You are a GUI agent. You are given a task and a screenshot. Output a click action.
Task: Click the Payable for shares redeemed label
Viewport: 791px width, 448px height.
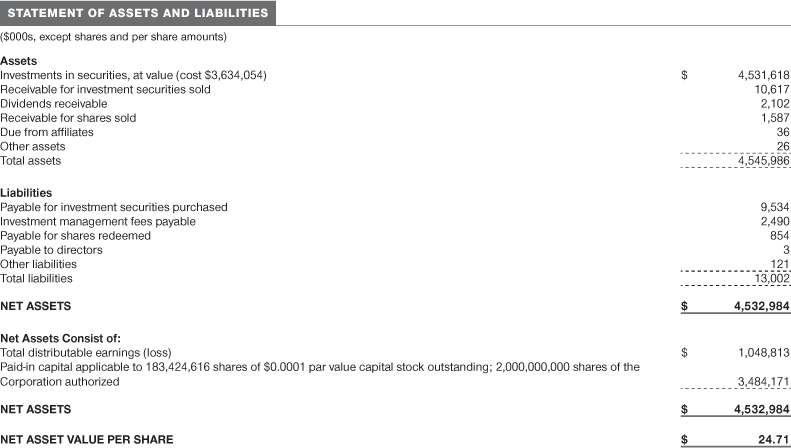coord(76,235)
